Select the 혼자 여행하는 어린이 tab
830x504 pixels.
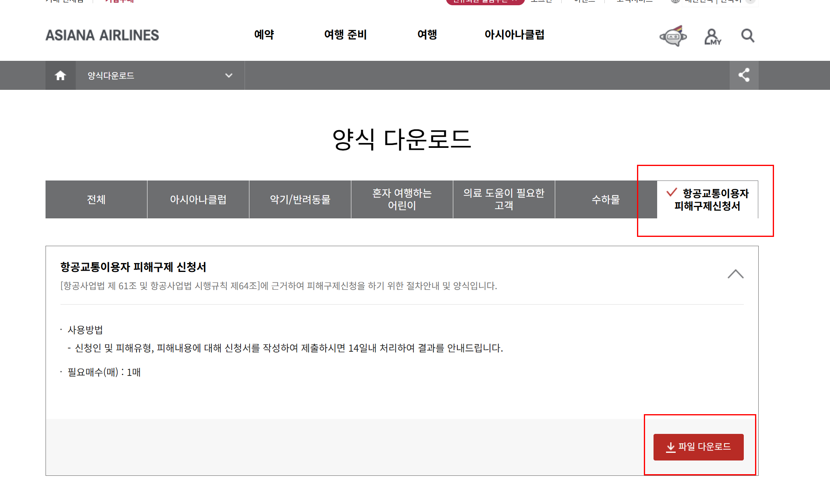[402, 199]
